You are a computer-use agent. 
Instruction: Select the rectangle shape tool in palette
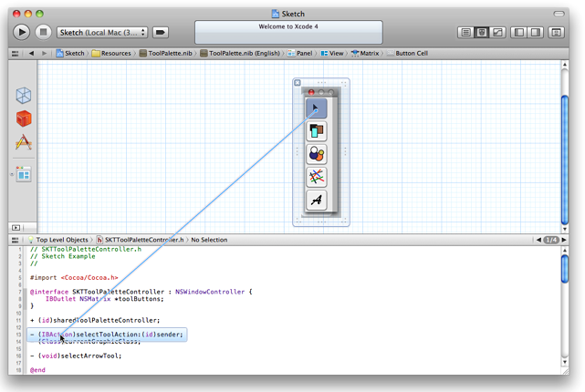[316, 132]
